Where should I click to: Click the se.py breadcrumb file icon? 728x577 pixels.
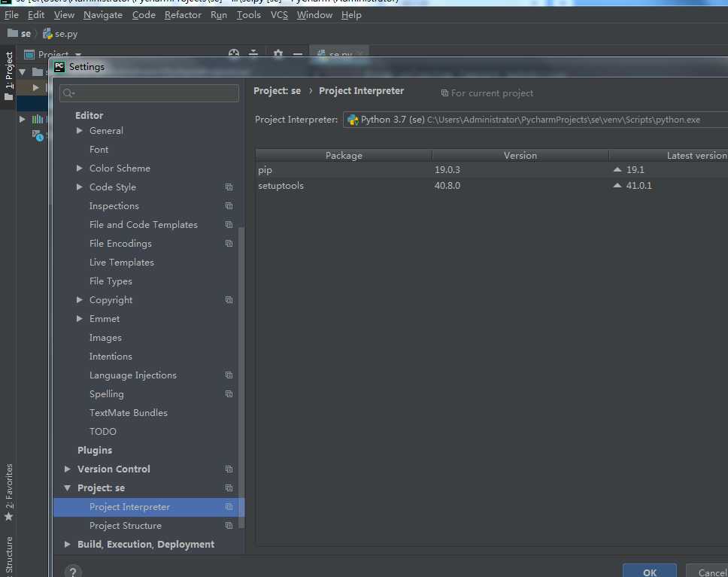(47, 33)
